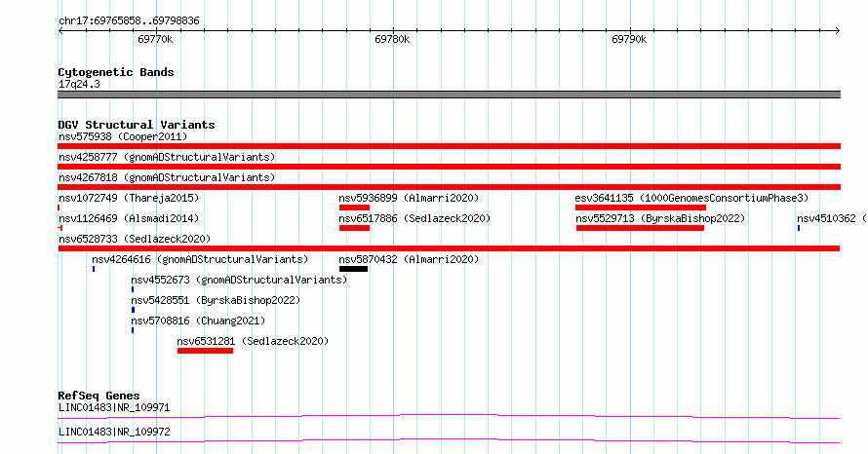Click the red bar under esv3641135
868x454 pixels.
pyautogui.click(x=641, y=208)
